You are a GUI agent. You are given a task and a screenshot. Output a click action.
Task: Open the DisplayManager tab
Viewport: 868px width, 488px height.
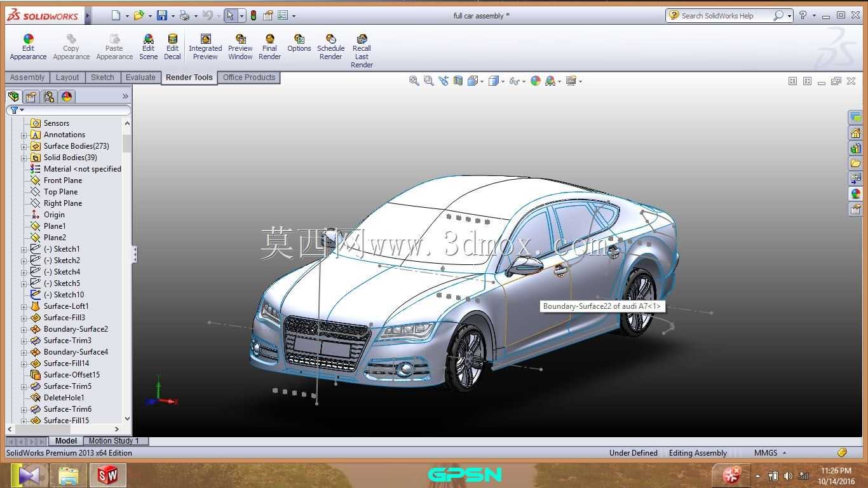(x=67, y=97)
